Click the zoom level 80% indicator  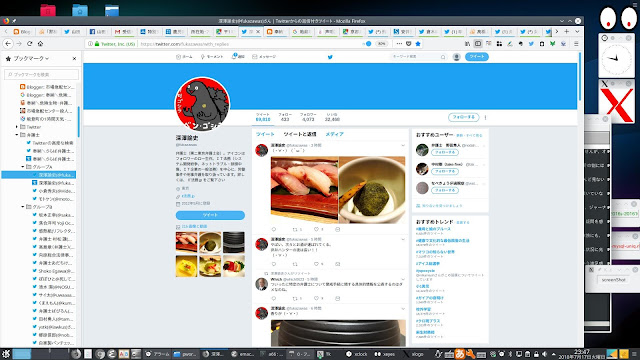click(381, 44)
